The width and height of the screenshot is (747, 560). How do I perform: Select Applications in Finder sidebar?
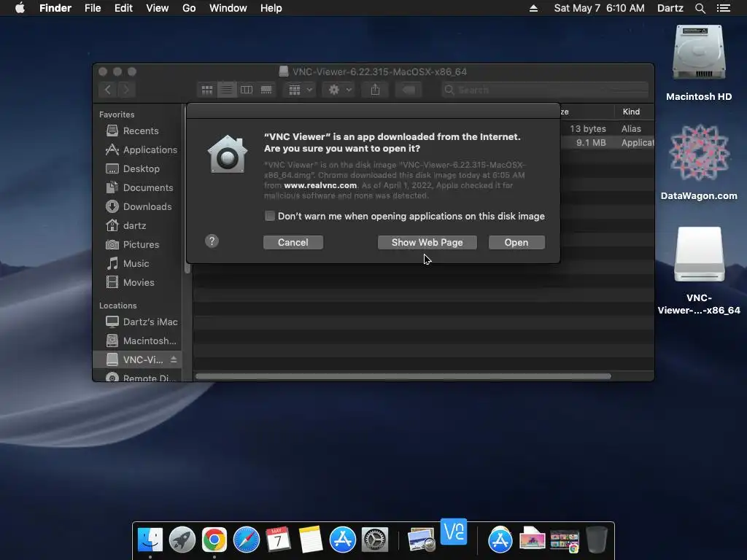click(x=137, y=149)
